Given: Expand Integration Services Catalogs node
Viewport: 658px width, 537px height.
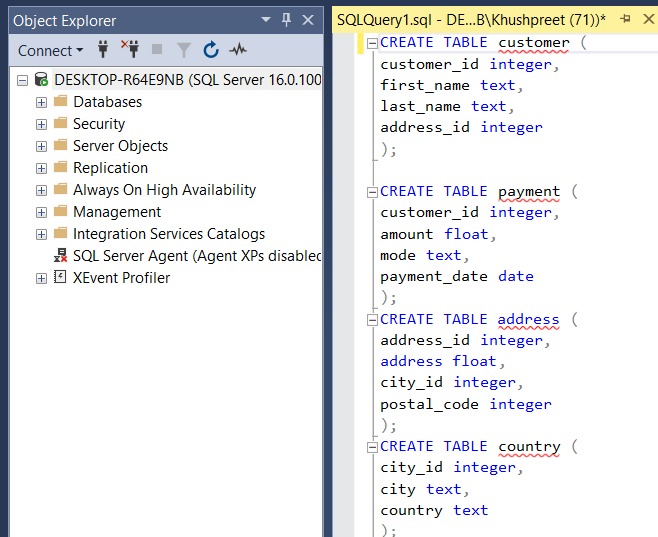Looking at the screenshot, I should (x=41, y=235).
